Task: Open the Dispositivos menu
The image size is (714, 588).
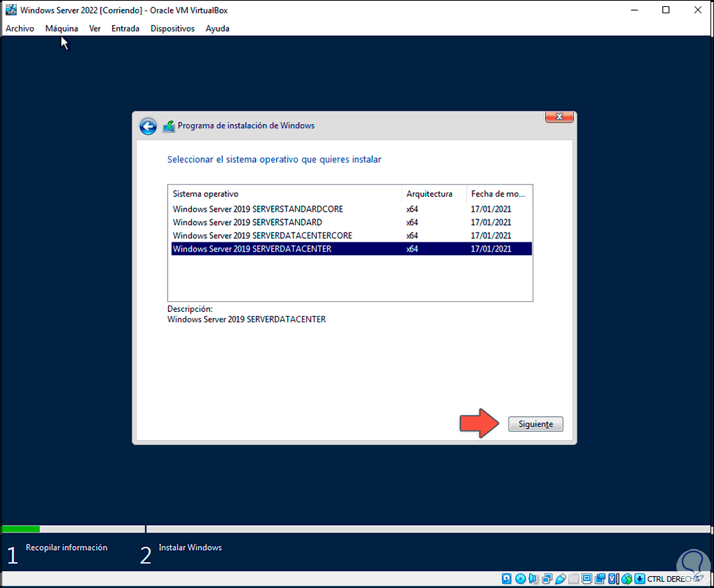Action: [x=172, y=28]
